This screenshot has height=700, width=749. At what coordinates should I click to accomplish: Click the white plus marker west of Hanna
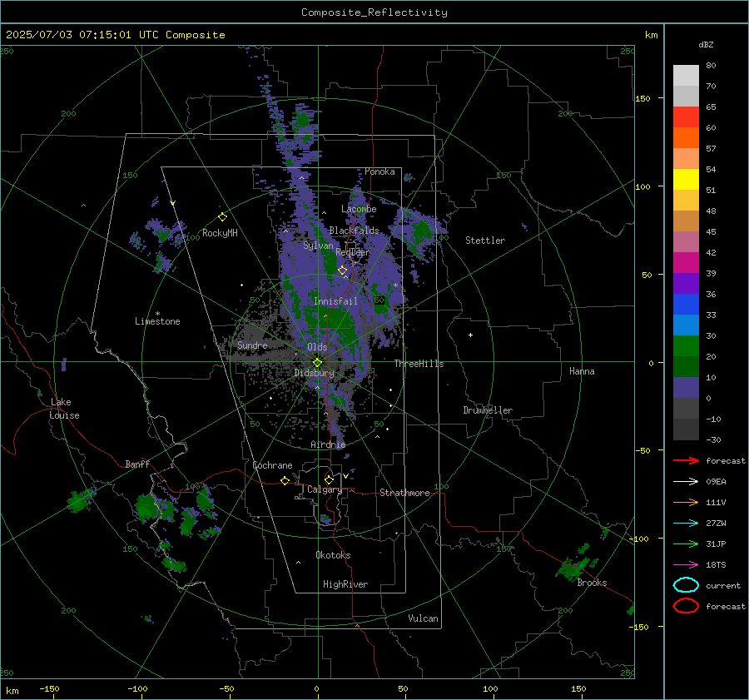pyautogui.click(x=470, y=335)
